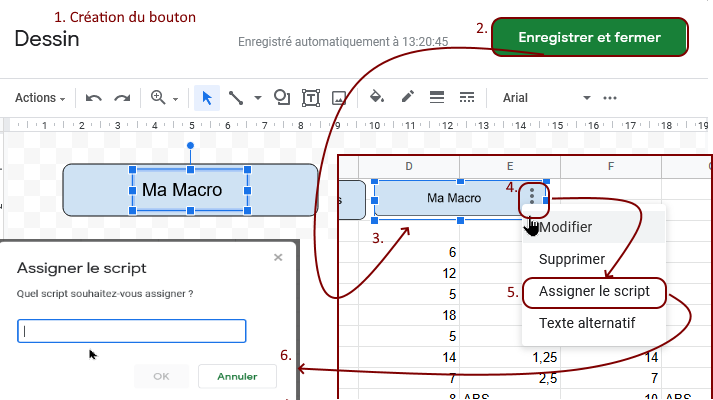The height and width of the screenshot is (400, 713).
Task: Open the toolbar More options ellipsis
Action: pyautogui.click(x=610, y=98)
